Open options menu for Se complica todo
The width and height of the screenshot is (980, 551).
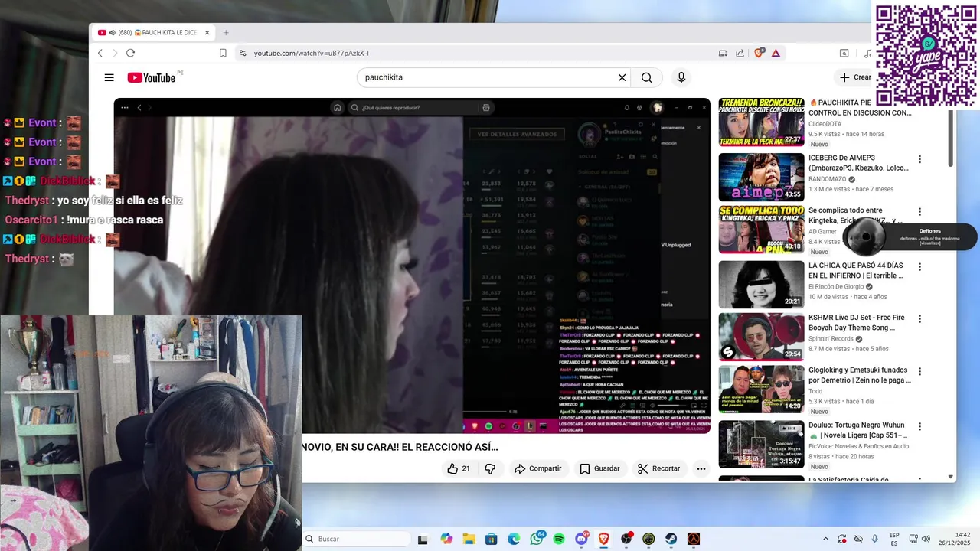[x=920, y=212]
